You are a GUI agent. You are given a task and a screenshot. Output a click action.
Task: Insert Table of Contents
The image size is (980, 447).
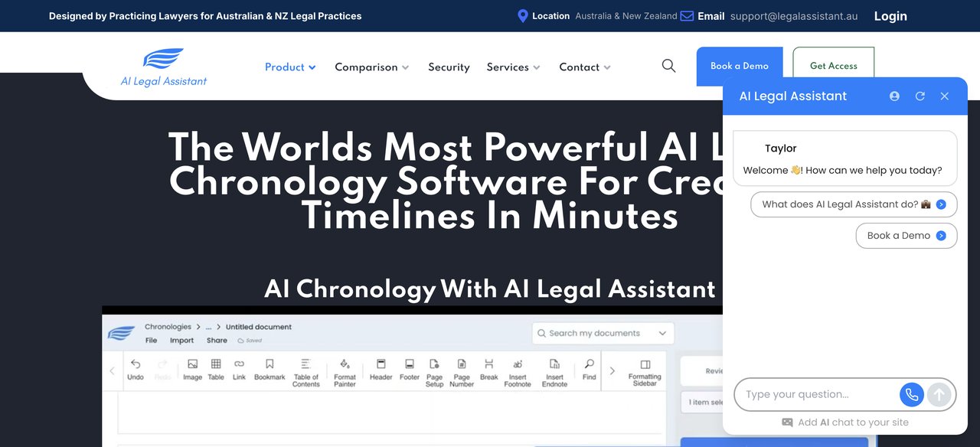point(305,373)
